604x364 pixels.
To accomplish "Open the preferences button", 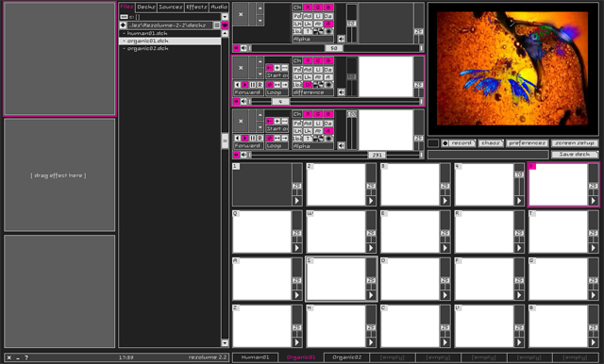I will tap(527, 143).
